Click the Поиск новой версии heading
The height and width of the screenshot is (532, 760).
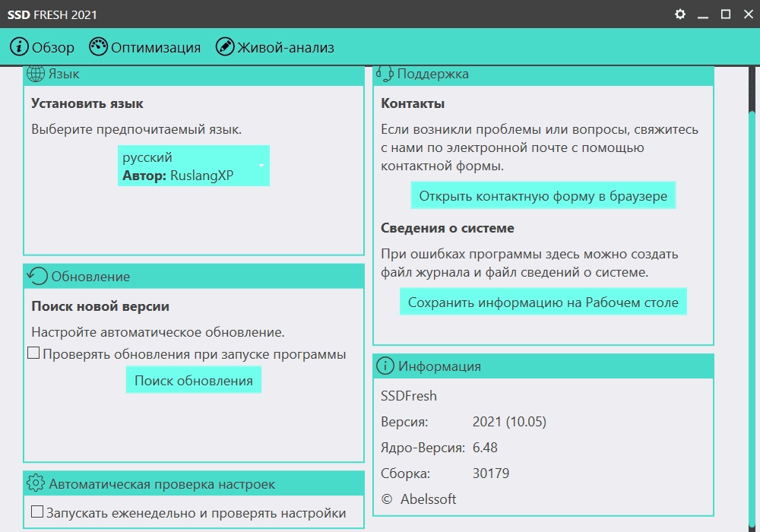tap(100, 306)
